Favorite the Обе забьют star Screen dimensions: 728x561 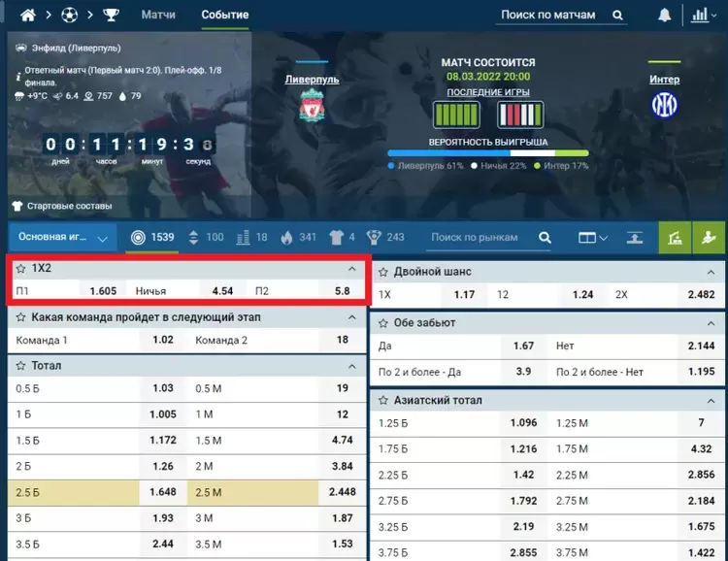tap(383, 323)
